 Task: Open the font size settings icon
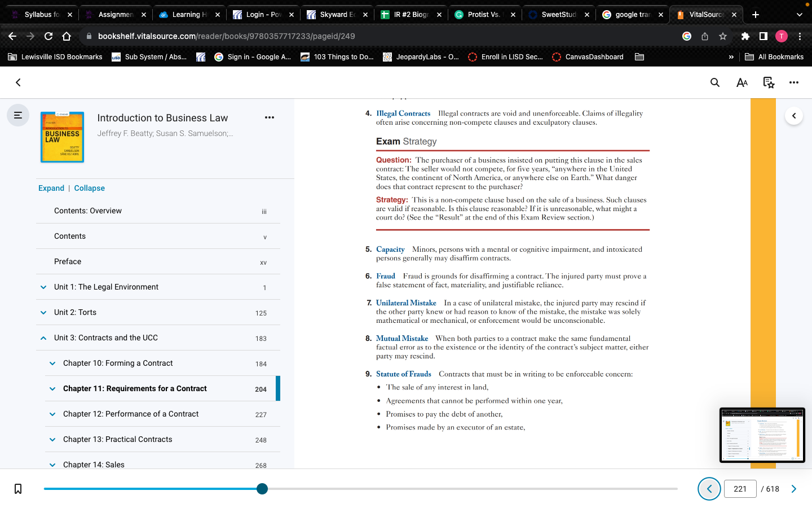click(x=742, y=82)
